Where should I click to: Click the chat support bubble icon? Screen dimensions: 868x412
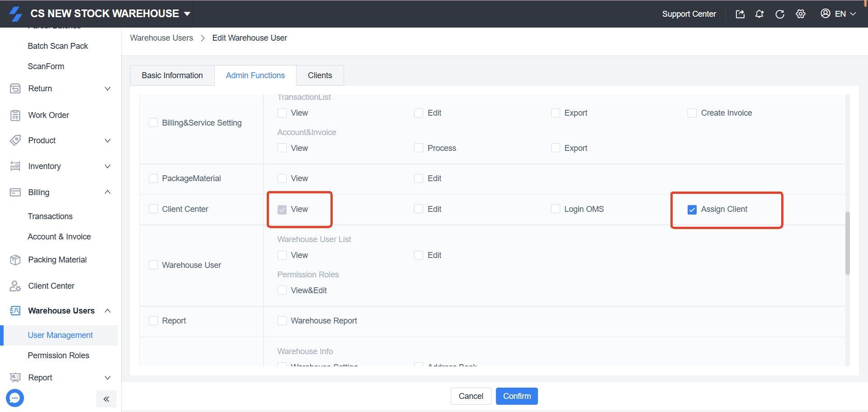pos(15,398)
